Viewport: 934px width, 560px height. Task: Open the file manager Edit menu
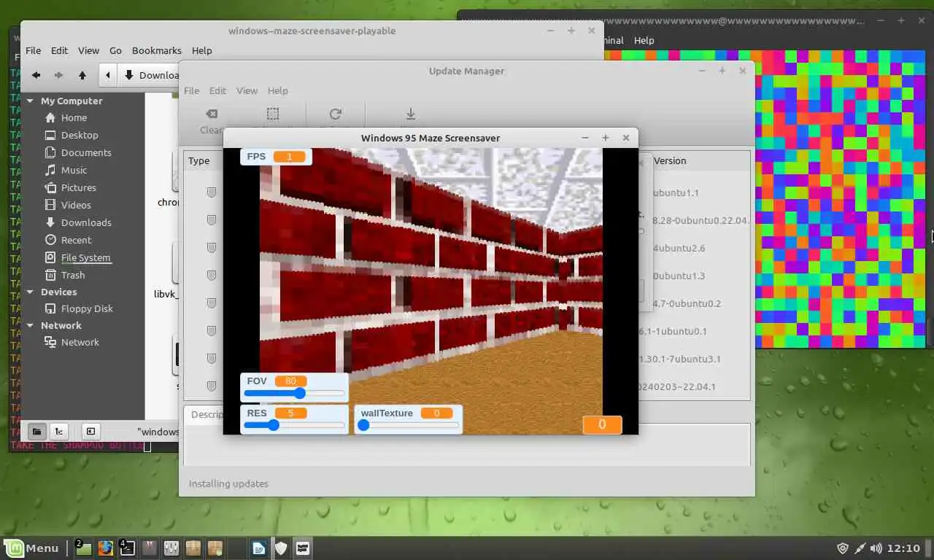(x=59, y=50)
